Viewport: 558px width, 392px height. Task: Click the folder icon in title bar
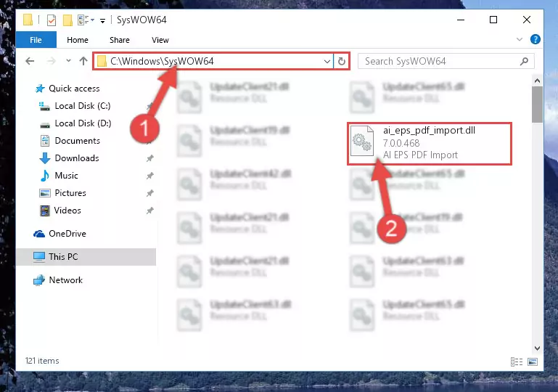(28, 20)
